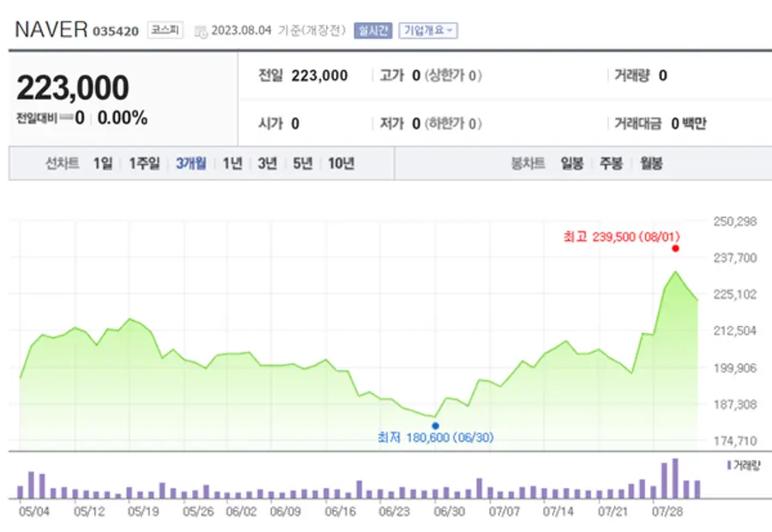The height and width of the screenshot is (532, 772).
Task: Select the 3개월 chart period
Action: point(190,163)
